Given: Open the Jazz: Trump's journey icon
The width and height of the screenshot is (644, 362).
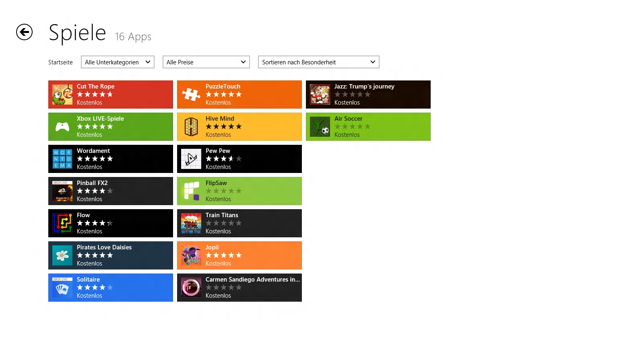Looking at the screenshot, I should click(x=320, y=95).
